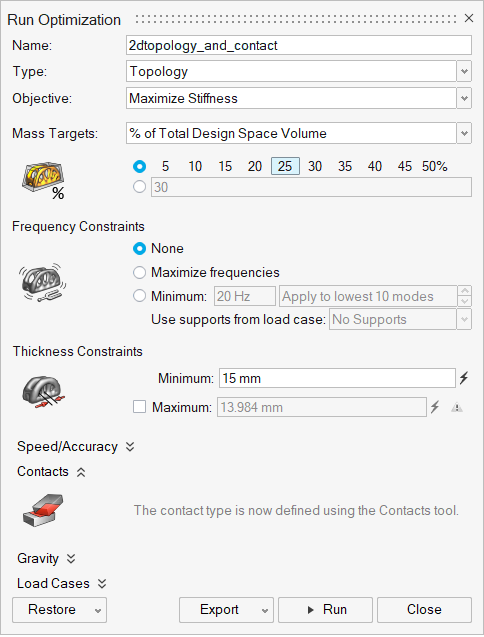484x637 pixels.
Task: Click lightning bolt beside Maximum thickness
Action: 435,407
